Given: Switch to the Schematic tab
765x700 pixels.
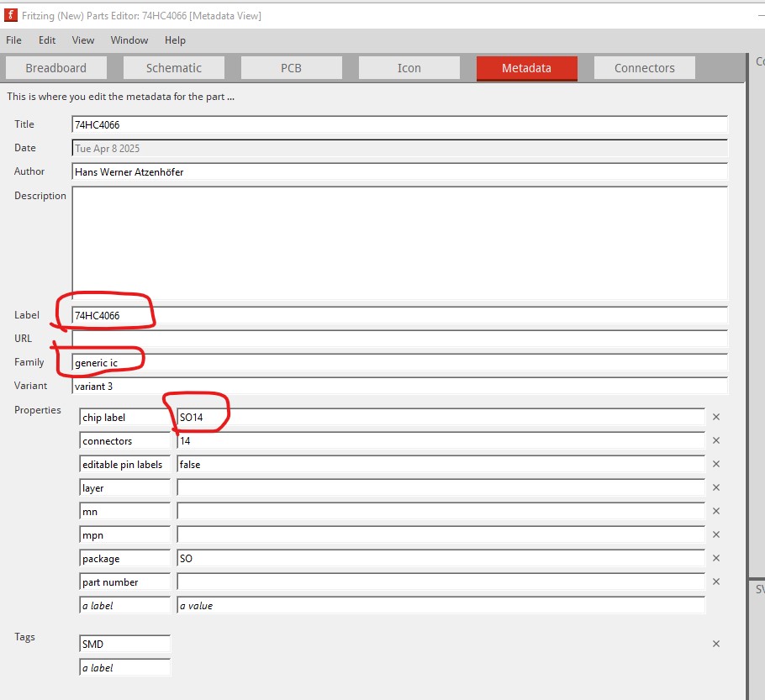Looking at the screenshot, I should tap(174, 68).
